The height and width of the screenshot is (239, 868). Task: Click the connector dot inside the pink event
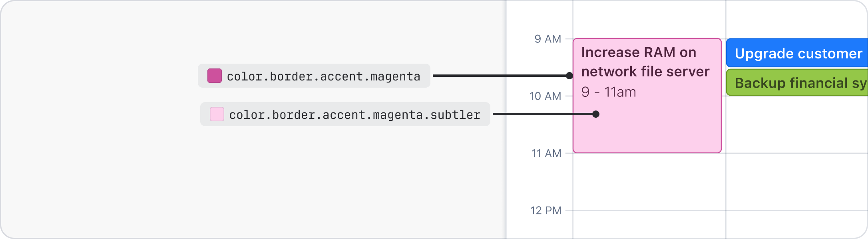click(x=596, y=114)
